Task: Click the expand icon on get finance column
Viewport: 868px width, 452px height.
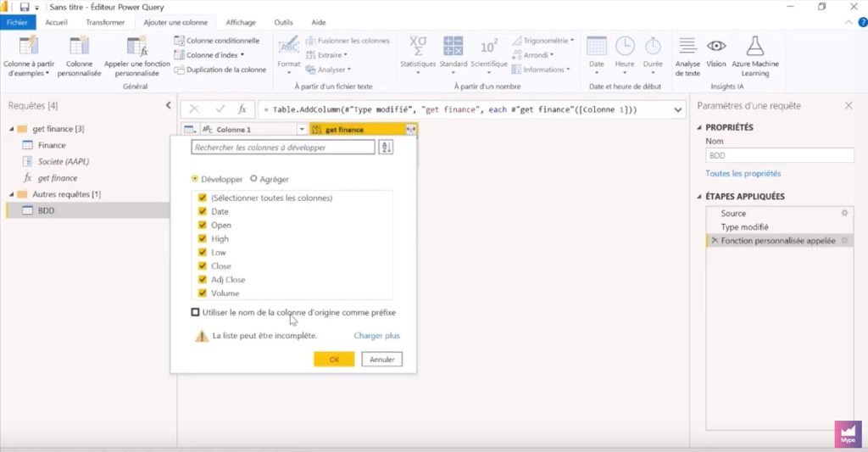Action: pyautogui.click(x=411, y=130)
